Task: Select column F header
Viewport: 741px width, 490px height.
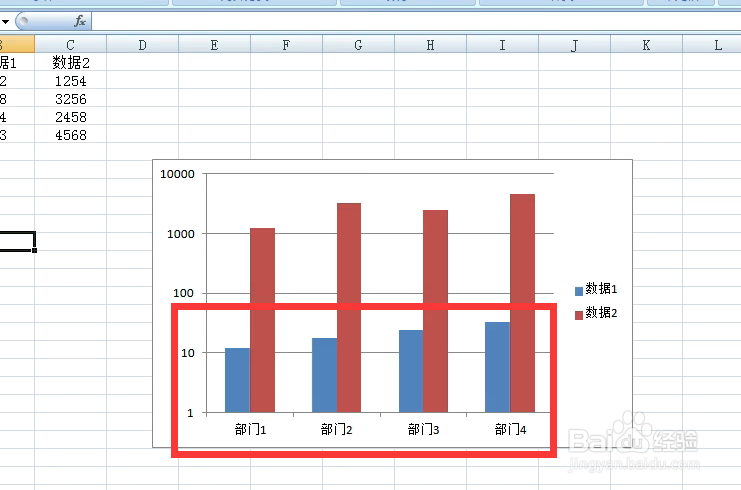Action: click(286, 45)
